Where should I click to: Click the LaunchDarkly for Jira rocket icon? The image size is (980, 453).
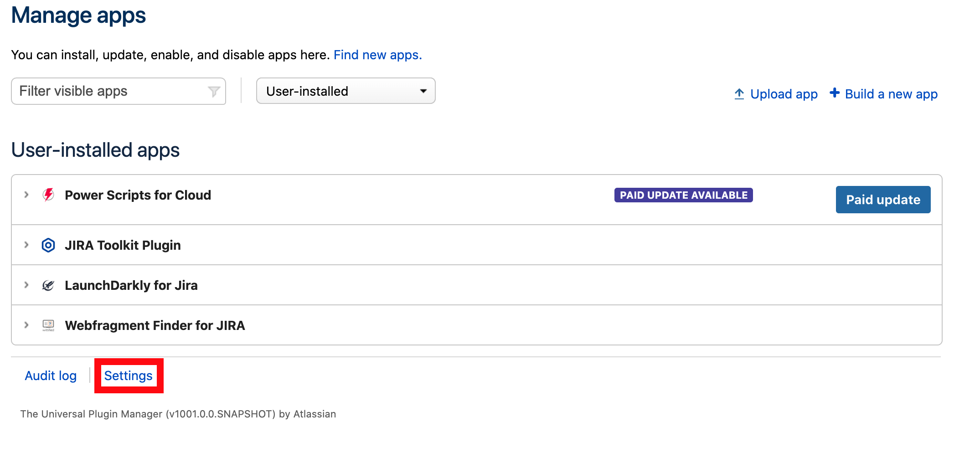(x=48, y=285)
